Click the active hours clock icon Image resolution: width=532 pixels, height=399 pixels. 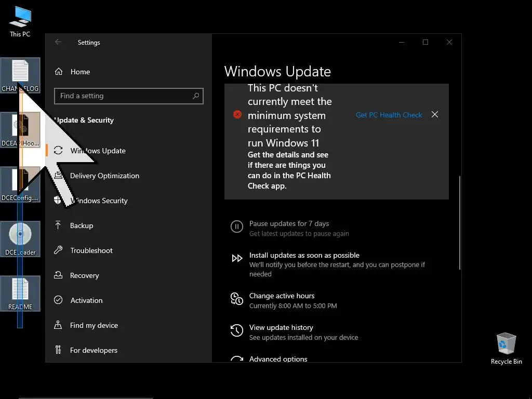[237, 299]
